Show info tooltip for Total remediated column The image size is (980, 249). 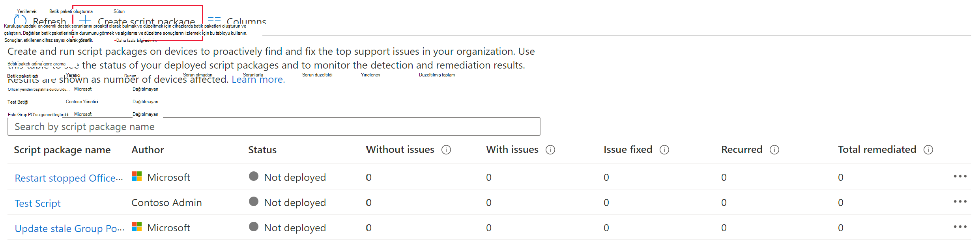tap(928, 150)
